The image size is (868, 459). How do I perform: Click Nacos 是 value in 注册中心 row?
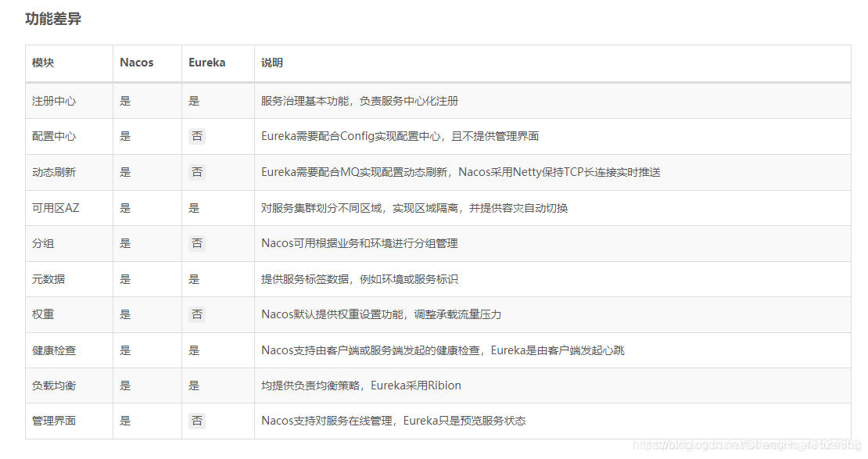[x=125, y=101]
